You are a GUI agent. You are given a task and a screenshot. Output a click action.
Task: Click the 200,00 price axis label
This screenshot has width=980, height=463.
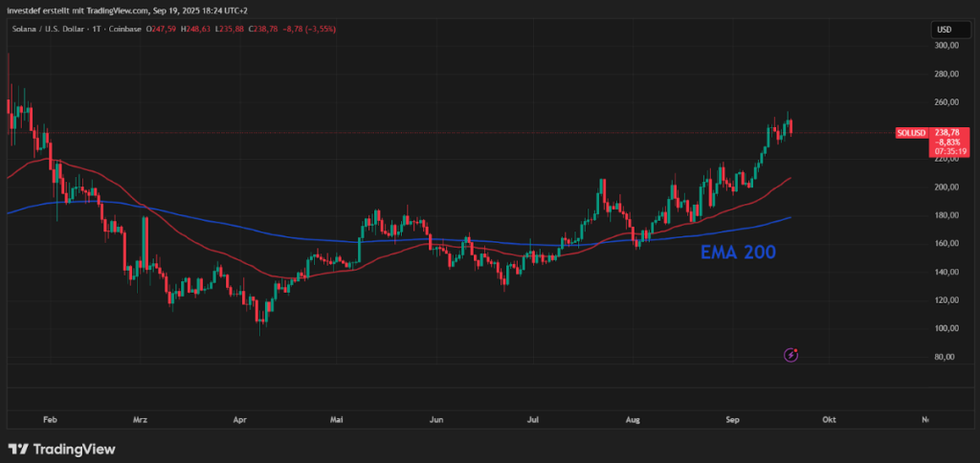(947, 187)
